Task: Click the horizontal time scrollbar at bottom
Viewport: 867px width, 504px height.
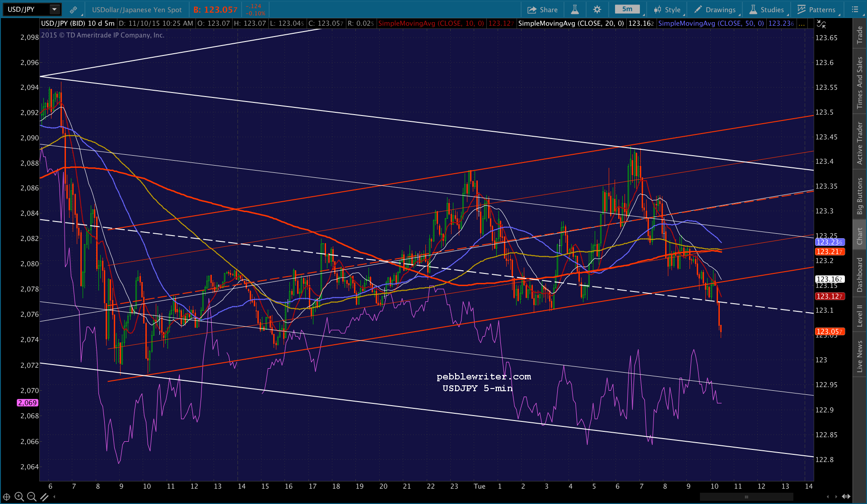Action: [x=746, y=497]
